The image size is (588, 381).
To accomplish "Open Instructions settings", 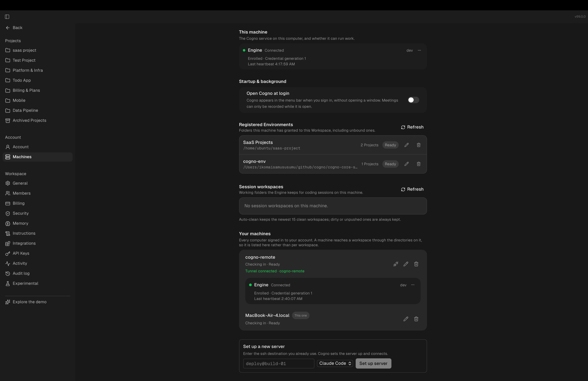I will click(x=37, y=233).
